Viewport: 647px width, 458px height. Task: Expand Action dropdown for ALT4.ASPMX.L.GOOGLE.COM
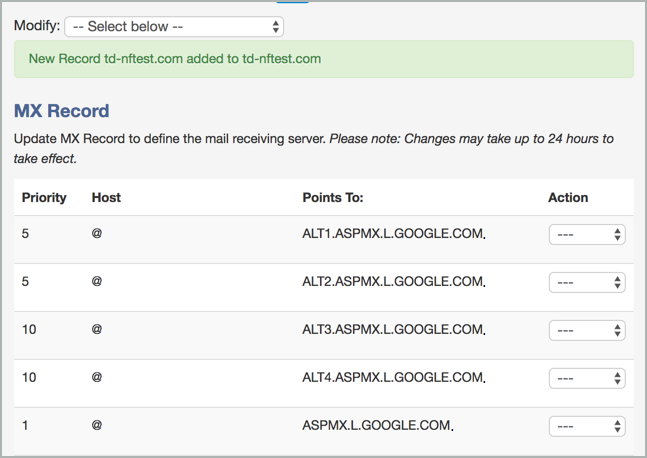(x=587, y=378)
